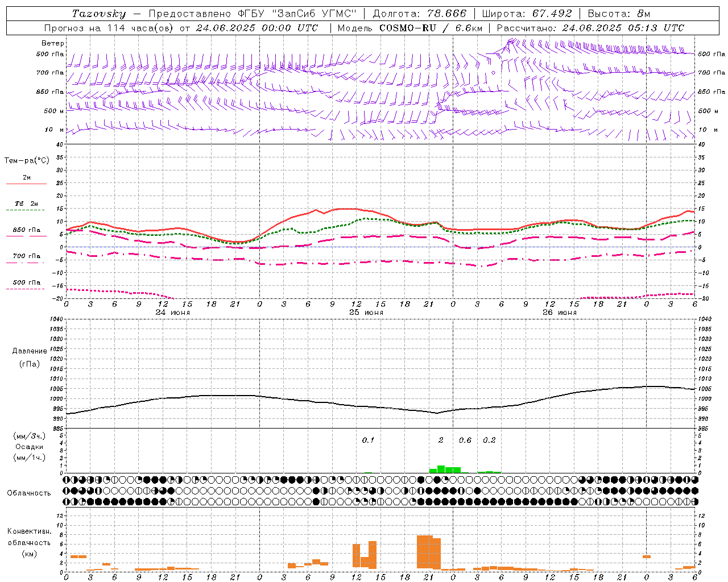Screen dimensions: 728x582
Task: Click the 'Конвективн.' convective cloud label
Action: tap(30, 531)
